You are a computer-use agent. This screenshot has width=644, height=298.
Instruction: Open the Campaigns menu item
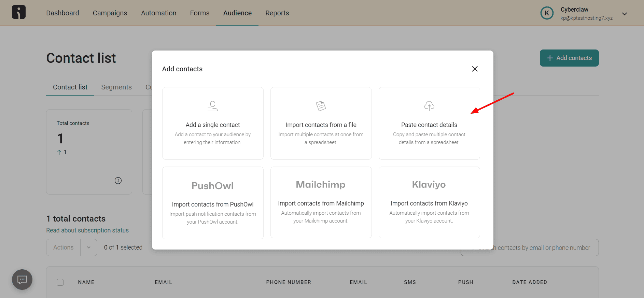[x=110, y=13]
